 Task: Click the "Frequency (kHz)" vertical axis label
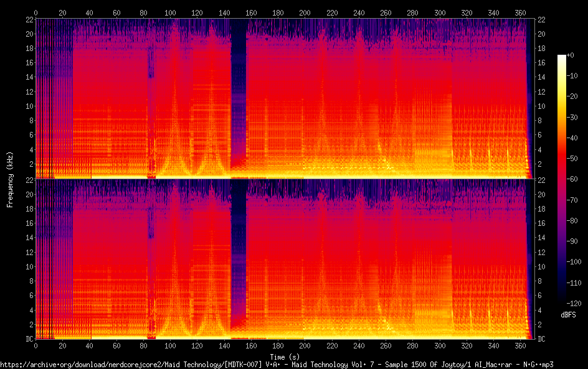[x=10, y=179]
